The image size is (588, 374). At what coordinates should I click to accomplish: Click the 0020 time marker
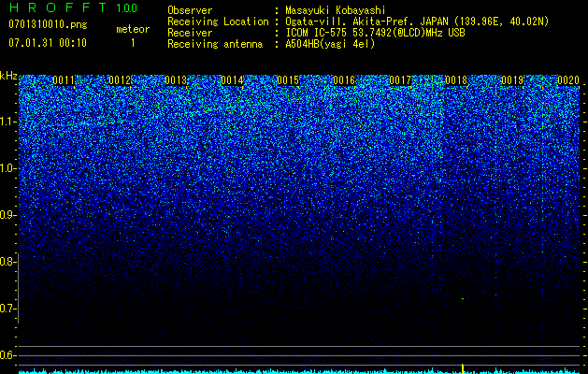coord(568,80)
